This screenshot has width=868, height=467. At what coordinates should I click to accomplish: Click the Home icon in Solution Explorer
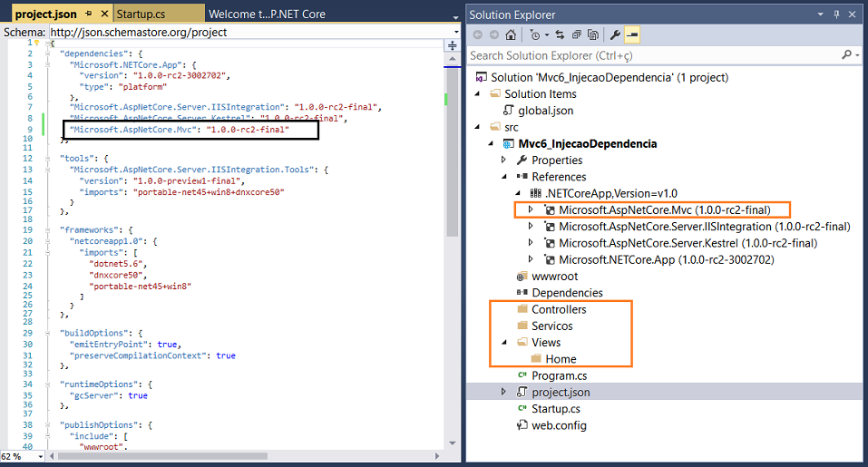pos(511,34)
